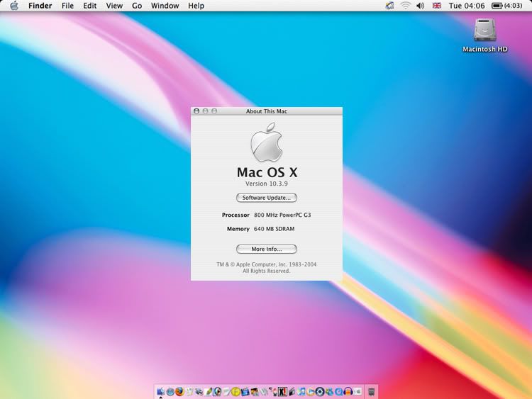Launch iTunes music note icon in Dock

click(x=301, y=392)
